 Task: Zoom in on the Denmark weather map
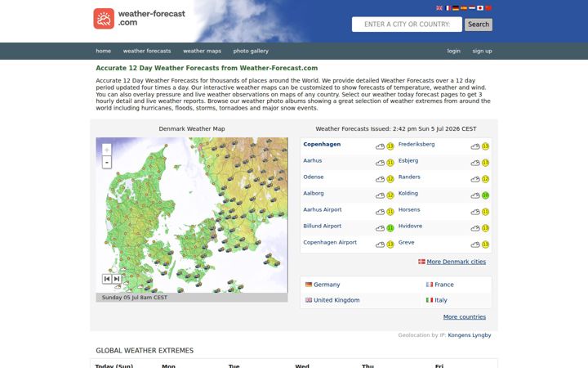pos(107,150)
